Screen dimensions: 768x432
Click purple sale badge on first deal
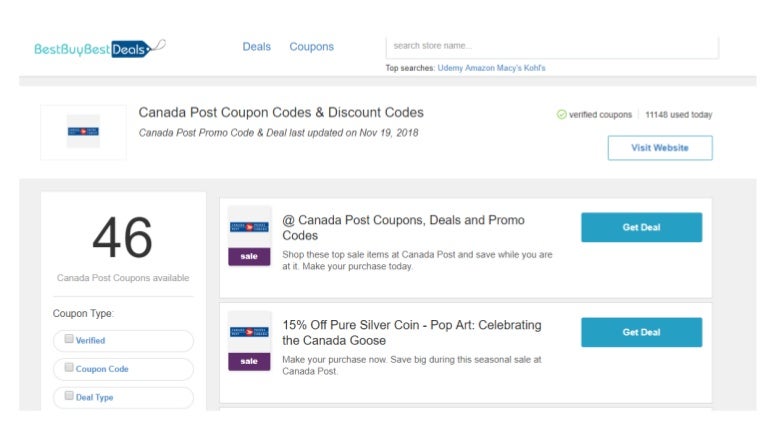(x=249, y=256)
